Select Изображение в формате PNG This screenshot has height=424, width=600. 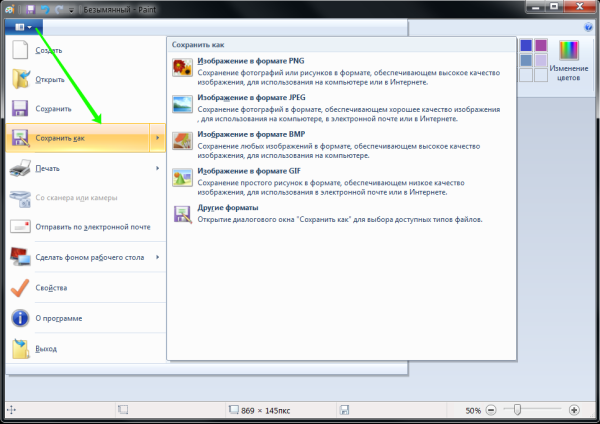click(341, 71)
